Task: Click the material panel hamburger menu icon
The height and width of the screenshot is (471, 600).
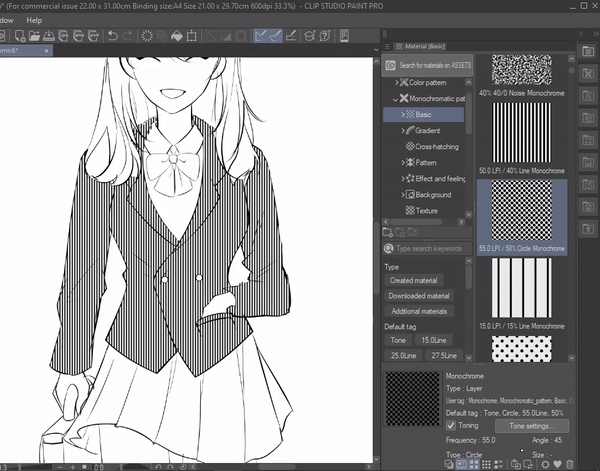Action: (x=386, y=46)
